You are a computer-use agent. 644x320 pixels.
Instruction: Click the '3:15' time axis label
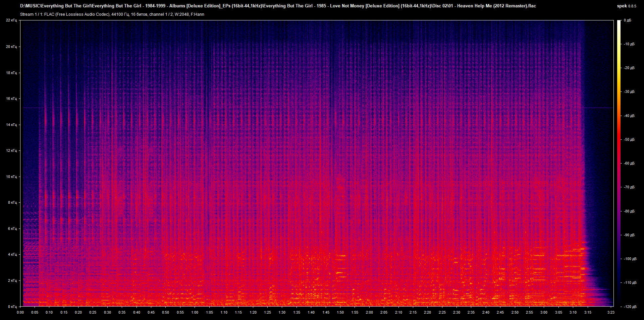click(x=588, y=312)
